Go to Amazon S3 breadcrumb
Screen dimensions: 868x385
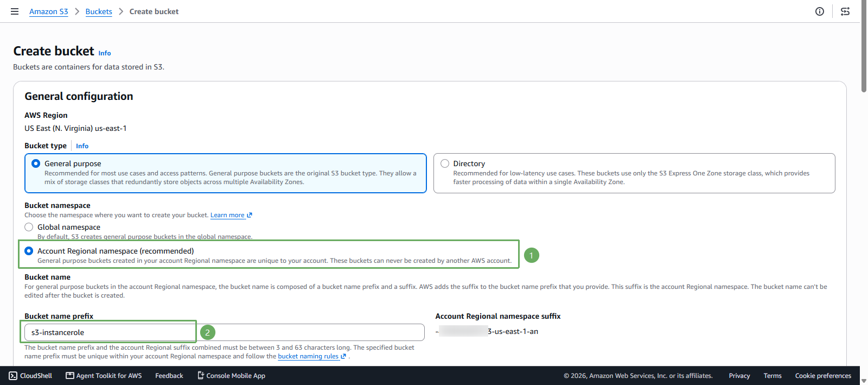click(x=49, y=11)
